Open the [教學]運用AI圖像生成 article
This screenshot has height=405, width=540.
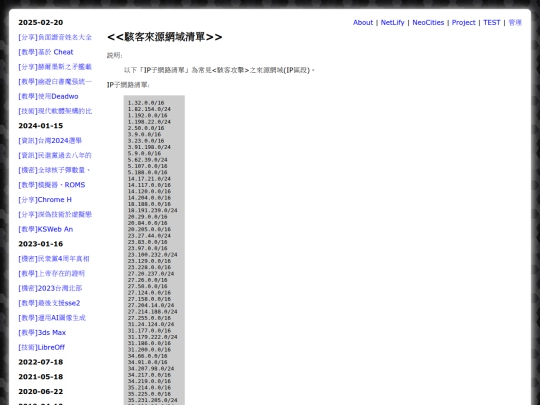click(52, 318)
